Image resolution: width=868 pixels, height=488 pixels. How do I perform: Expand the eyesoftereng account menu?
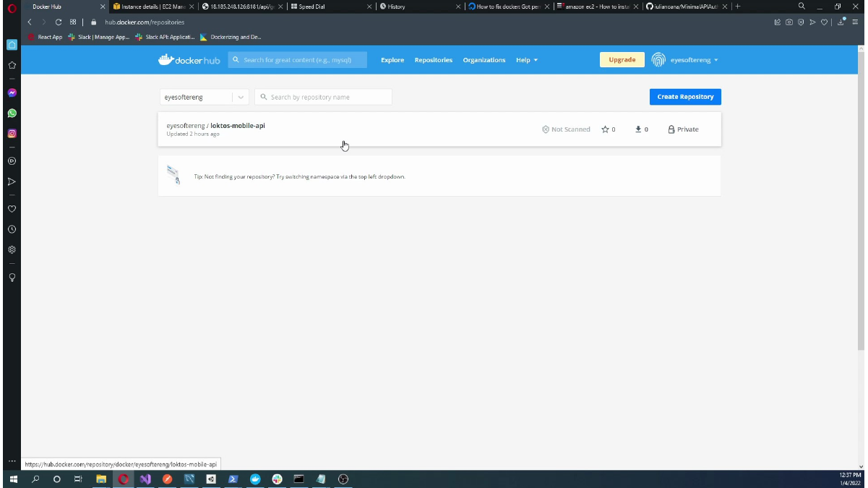tap(695, 60)
